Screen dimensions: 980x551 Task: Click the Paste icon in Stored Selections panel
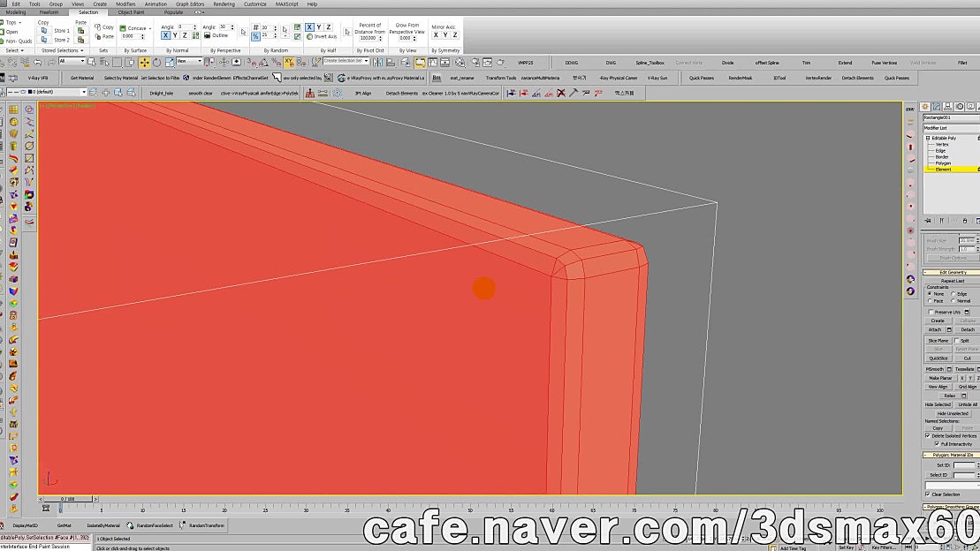click(x=80, y=29)
